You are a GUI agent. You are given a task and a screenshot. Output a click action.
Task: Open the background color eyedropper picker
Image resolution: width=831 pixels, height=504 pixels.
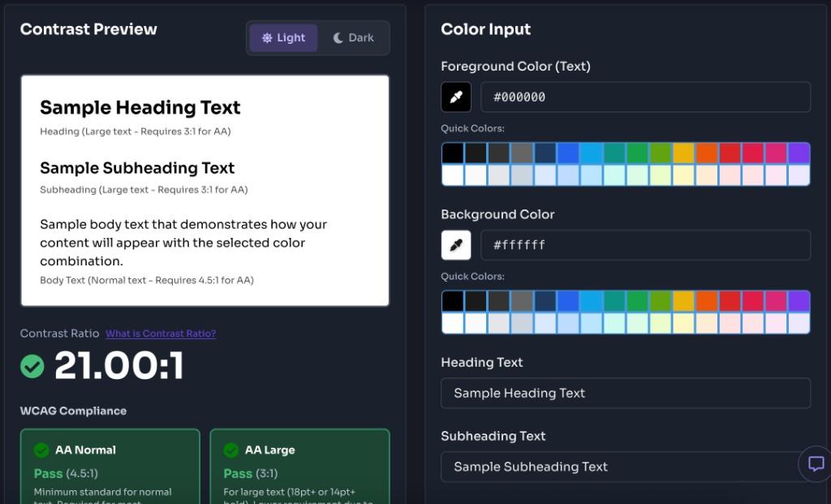point(456,245)
